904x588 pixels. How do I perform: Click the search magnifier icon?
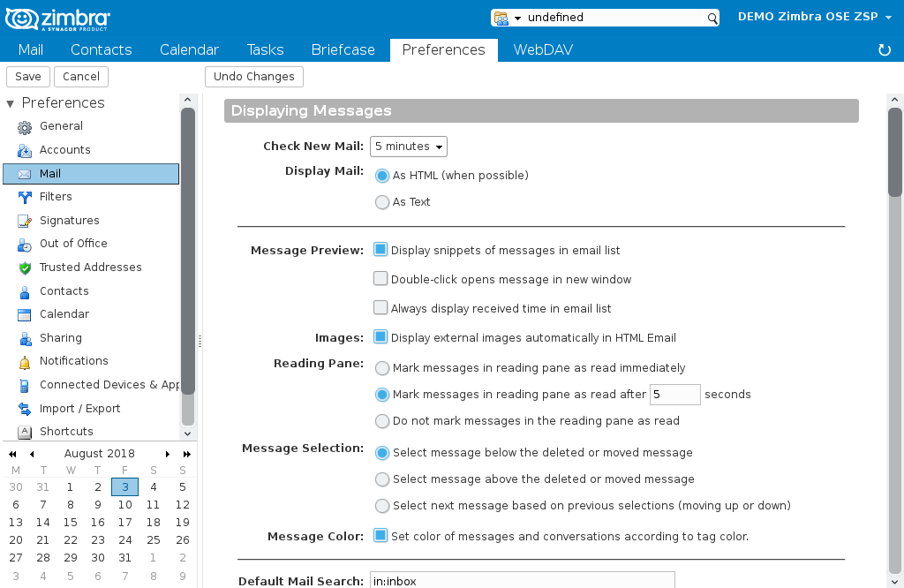tap(712, 19)
